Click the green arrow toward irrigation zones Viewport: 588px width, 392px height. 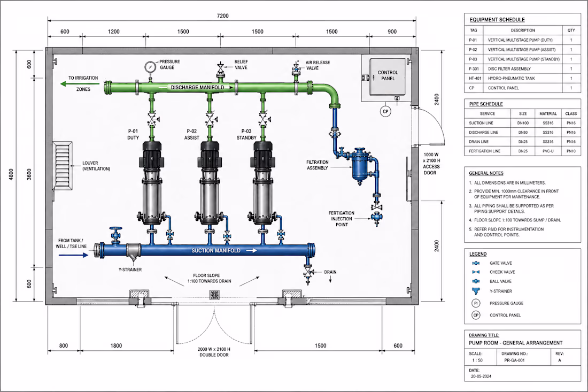pos(80,84)
